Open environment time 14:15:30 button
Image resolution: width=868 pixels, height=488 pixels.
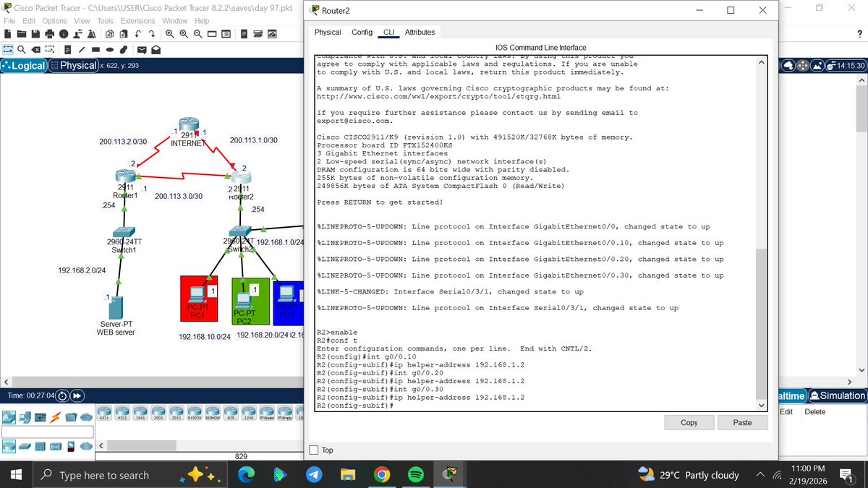pyautogui.click(x=846, y=66)
